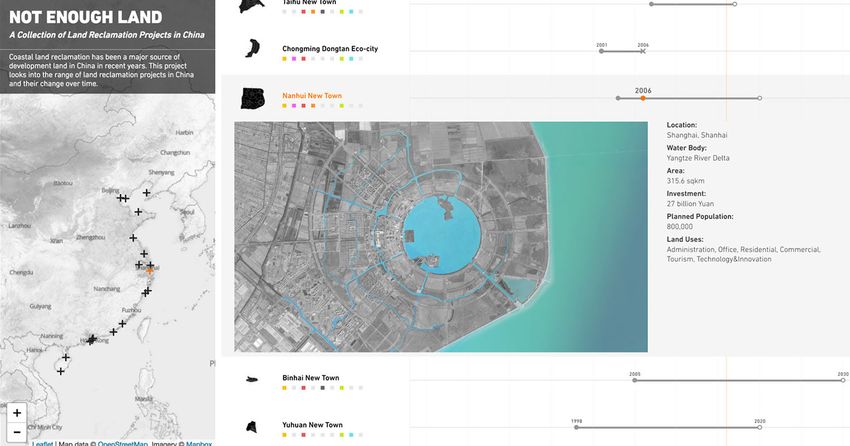Image resolution: width=850 pixels, height=446 pixels.
Task: Click the 2006 cancelled-end mark of Chongming timeline
Action: (643, 51)
